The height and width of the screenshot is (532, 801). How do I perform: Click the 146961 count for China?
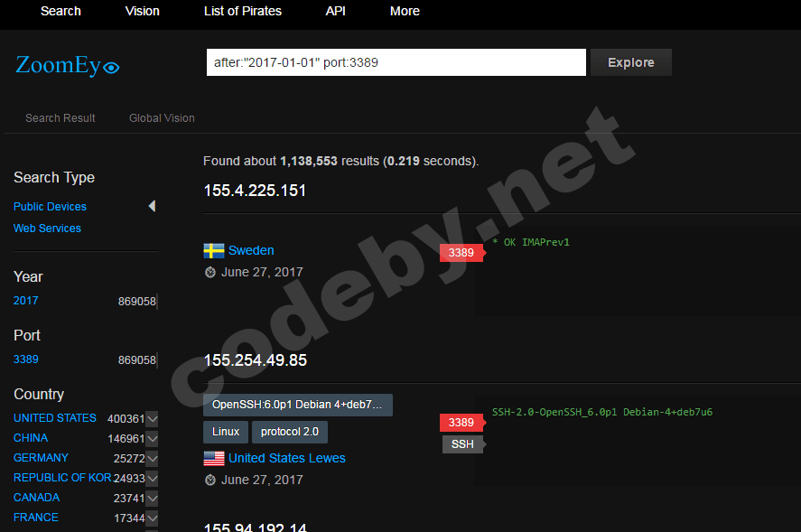click(126, 439)
